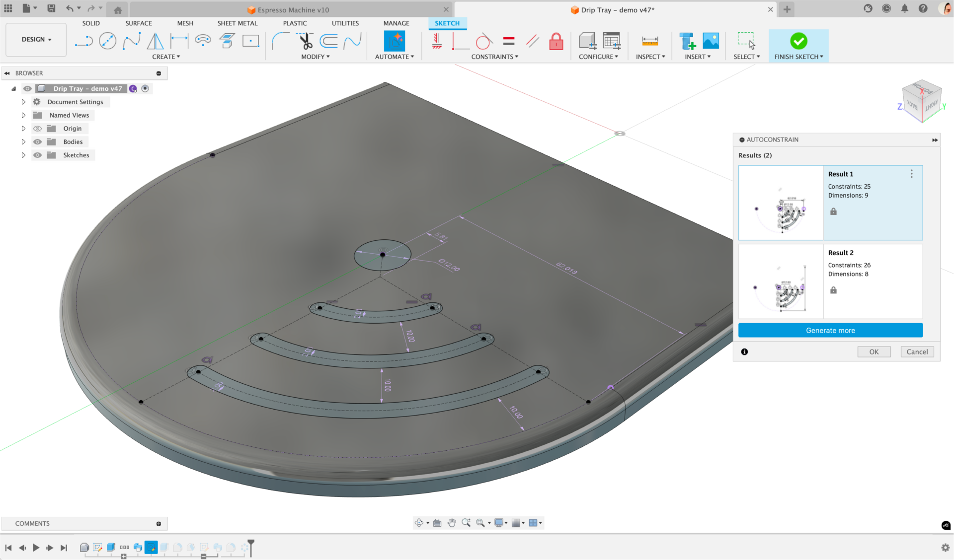This screenshot has width=954, height=560.
Task: Hide the Bodies folder visibility
Action: pos(37,142)
